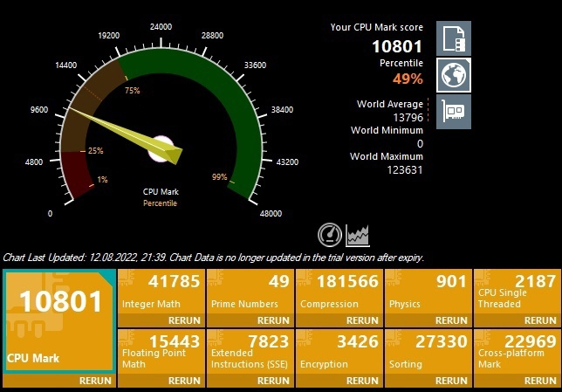
Task: Click the World Average 13796 value
Action: [408, 118]
